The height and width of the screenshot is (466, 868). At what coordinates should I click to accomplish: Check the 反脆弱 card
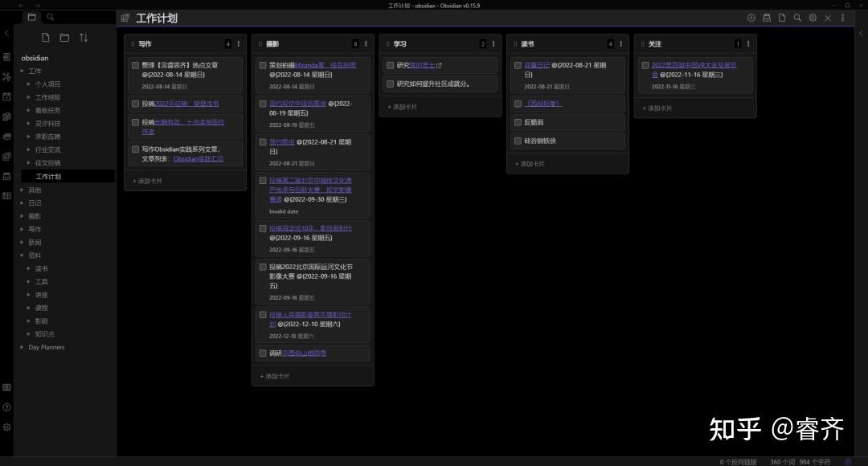pyautogui.click(x=518, y=122)
